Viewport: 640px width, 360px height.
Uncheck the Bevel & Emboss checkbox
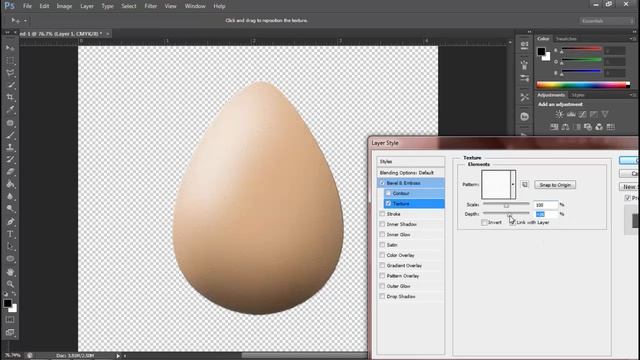click(382, 183)
